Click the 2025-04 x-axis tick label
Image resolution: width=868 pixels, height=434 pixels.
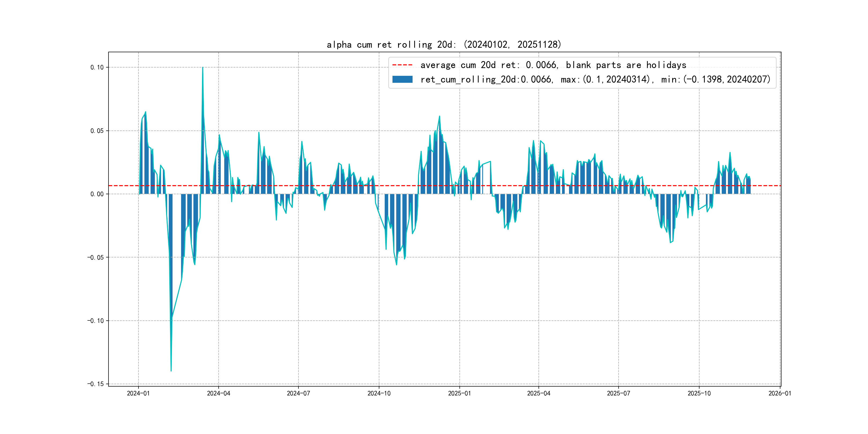pos(538,393)
